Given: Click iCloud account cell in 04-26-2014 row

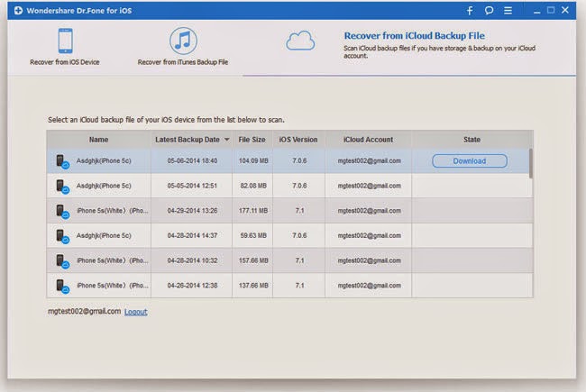Looking at the screenshot, I should (x=370, y=286).
